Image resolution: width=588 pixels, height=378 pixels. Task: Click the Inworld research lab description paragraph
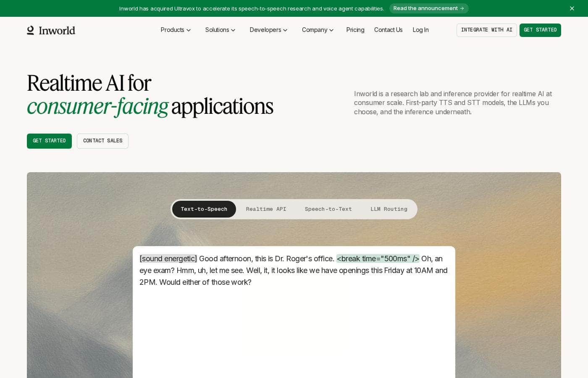(453, 103)
